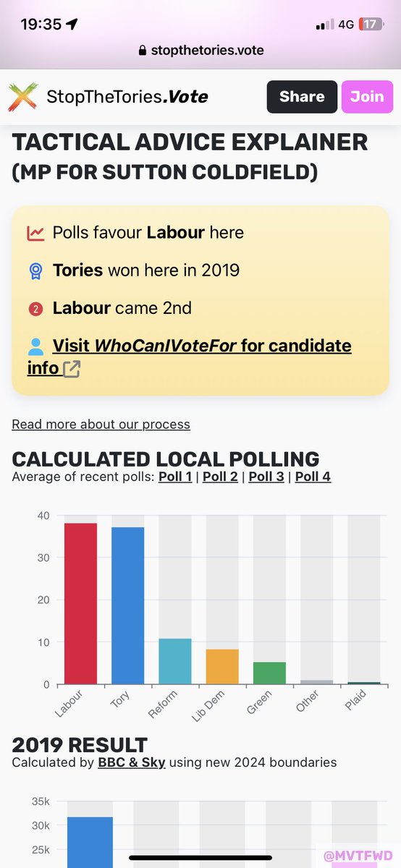Tap the blue winner ribbon icon

click(35, 271)
